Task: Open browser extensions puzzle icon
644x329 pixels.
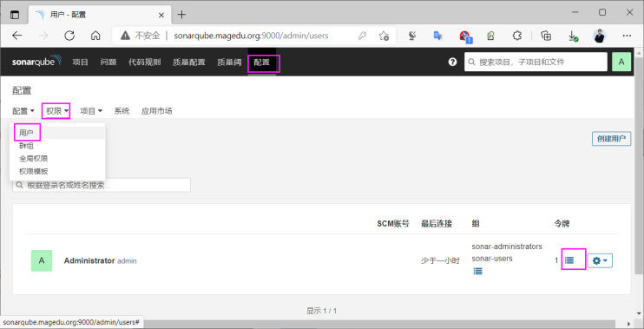Action: coord(517,36)
